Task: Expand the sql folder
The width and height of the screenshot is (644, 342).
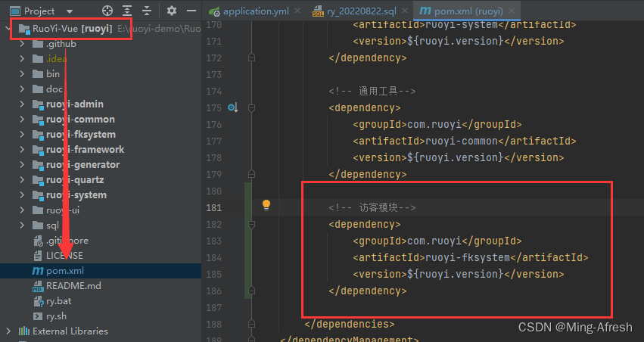Action: (x=23, y=225)
